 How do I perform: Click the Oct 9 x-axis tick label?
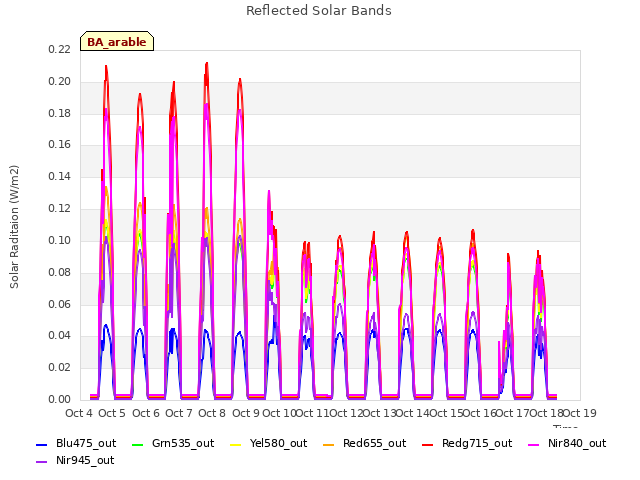pos(246,413)
